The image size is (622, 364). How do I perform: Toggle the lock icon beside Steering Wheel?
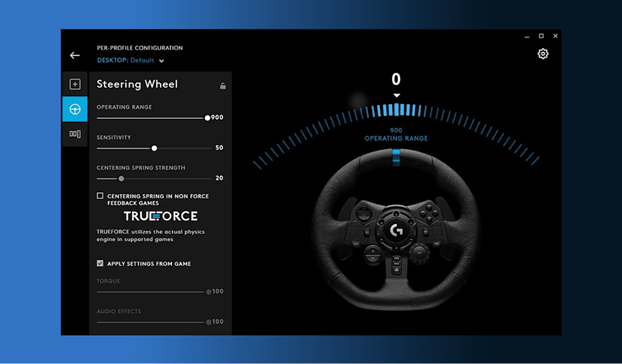(223, 86)
